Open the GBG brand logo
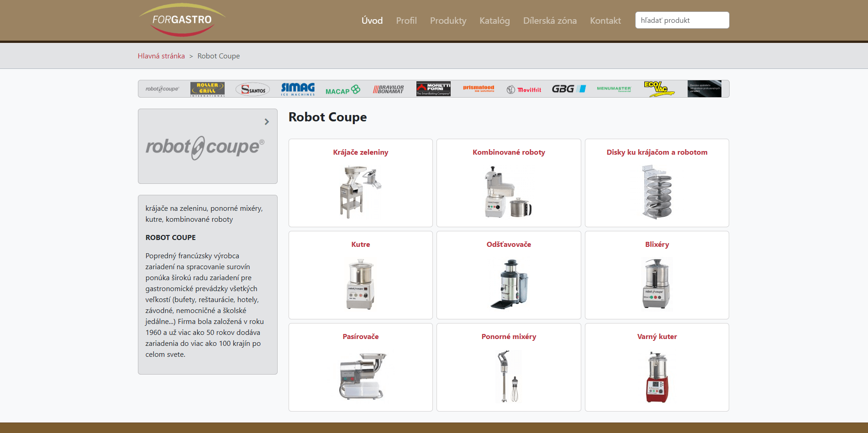868x433 pixels. click(568, 89)
